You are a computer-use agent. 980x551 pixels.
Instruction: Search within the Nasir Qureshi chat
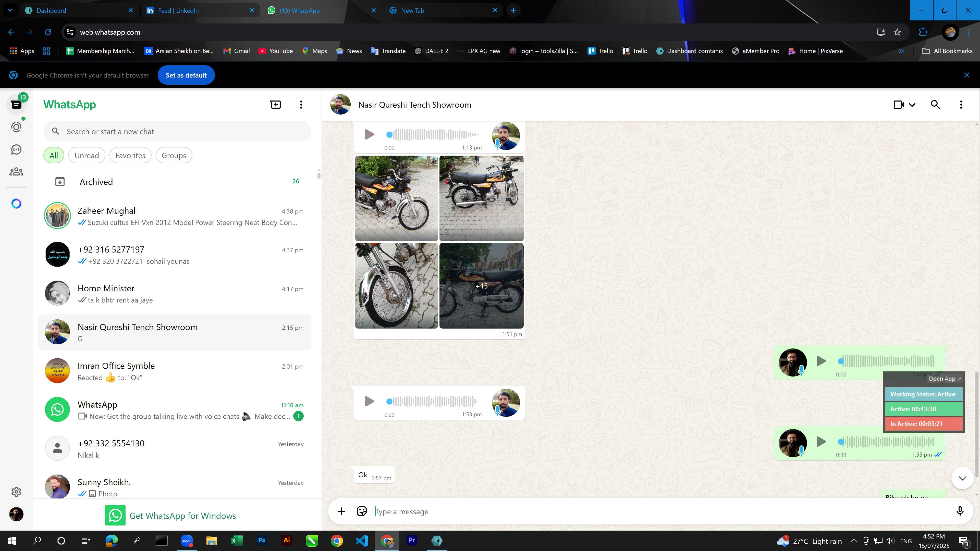click(x=935, y=105)
